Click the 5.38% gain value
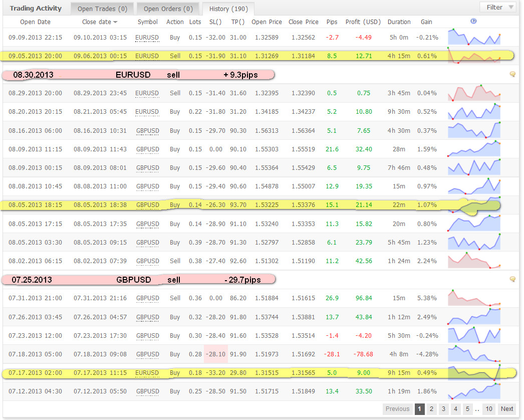This screenshot has height=420, width=524. pos(427,298)
